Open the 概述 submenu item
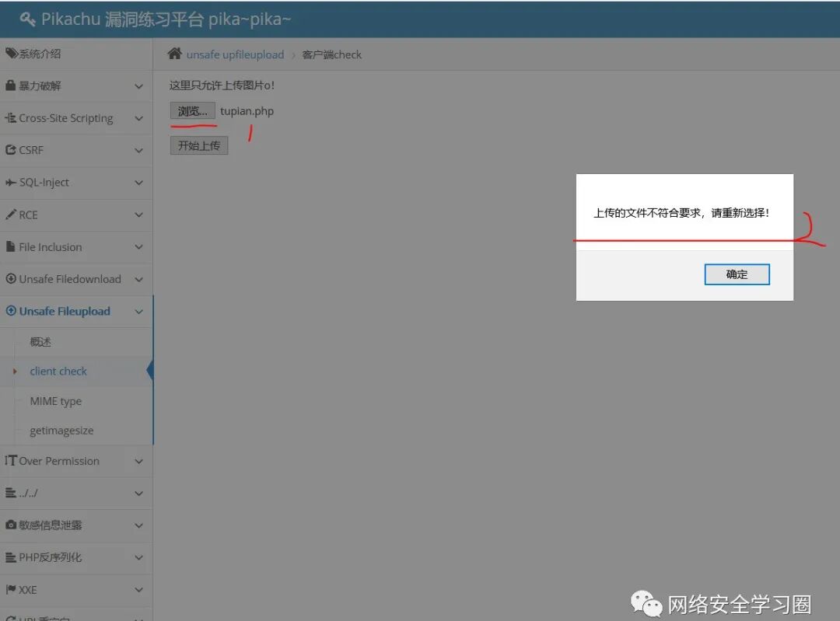Viewport: 840px width, 621px height. [x=40, y=341]
